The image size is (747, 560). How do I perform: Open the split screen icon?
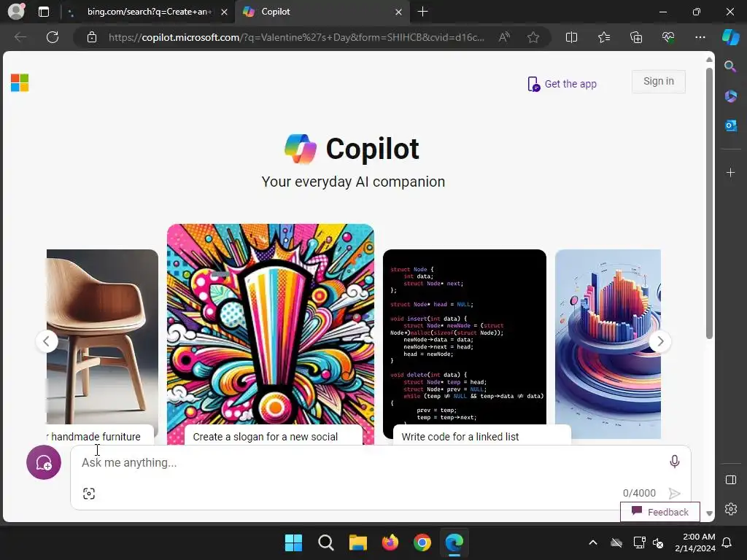pos(571,37)
